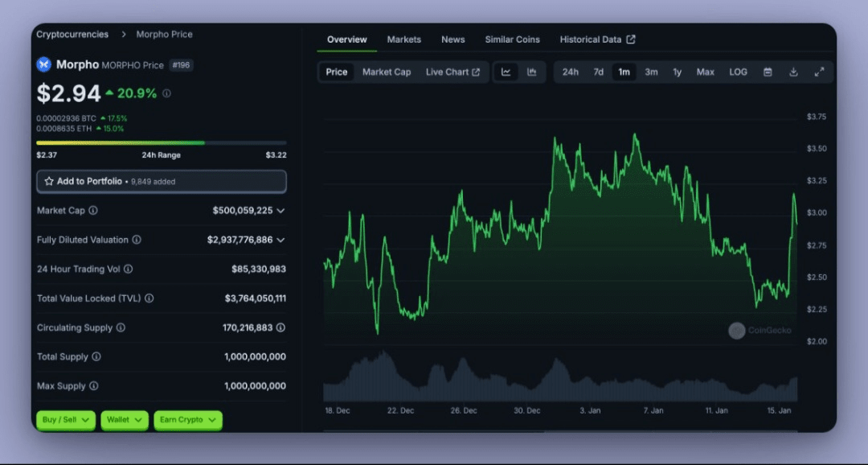Show Circulating Supply label info icon

click(121, 327)
